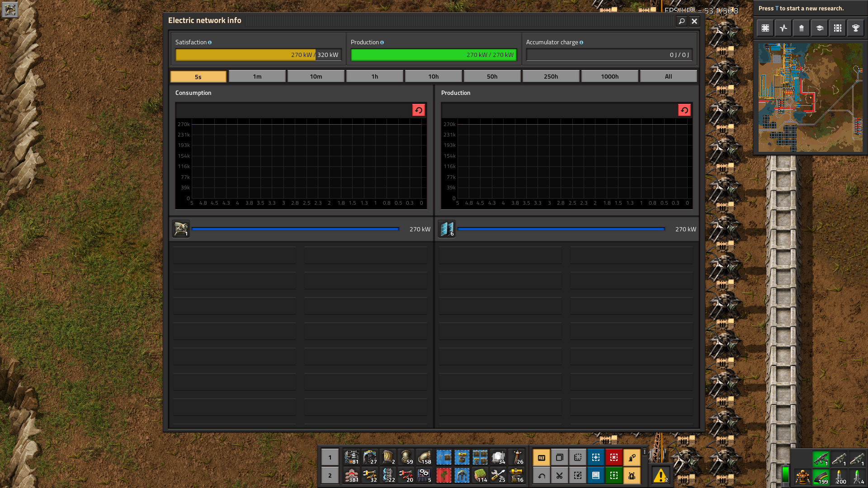Open achievements trophy icon
868x488 pixels.
(856, 28)
